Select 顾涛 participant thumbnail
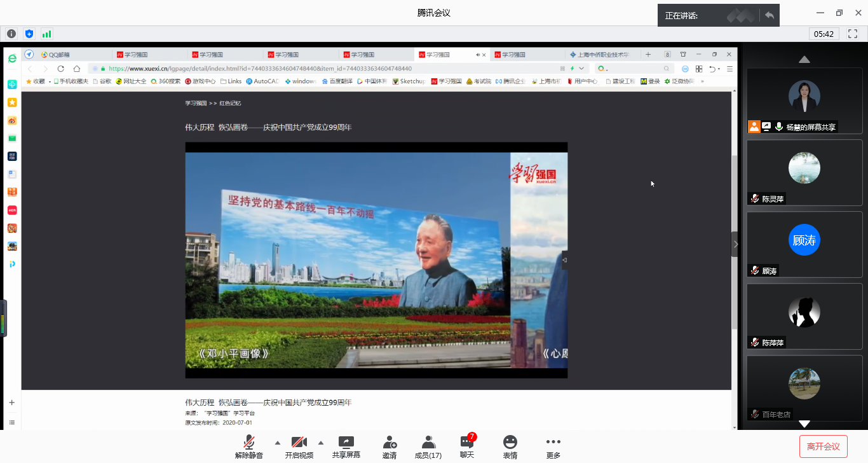The width and height of the screenshot is (868, 463). point(804,244)
